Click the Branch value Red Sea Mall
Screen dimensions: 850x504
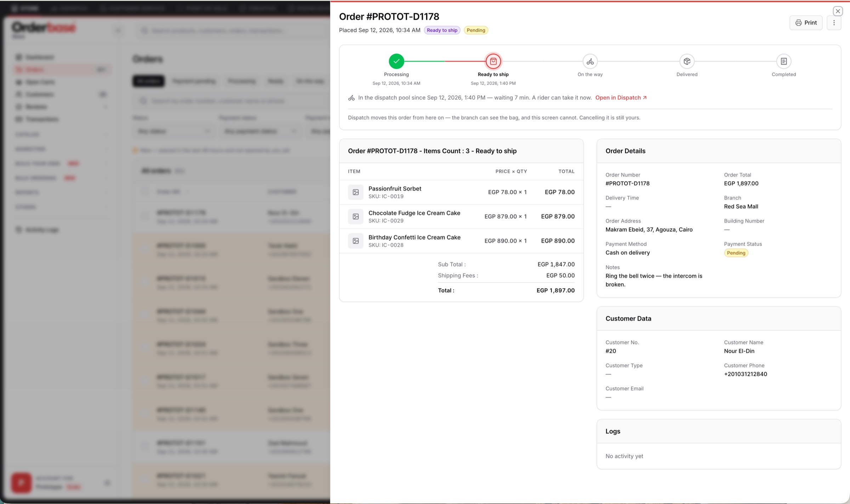[x=741, y=206]
